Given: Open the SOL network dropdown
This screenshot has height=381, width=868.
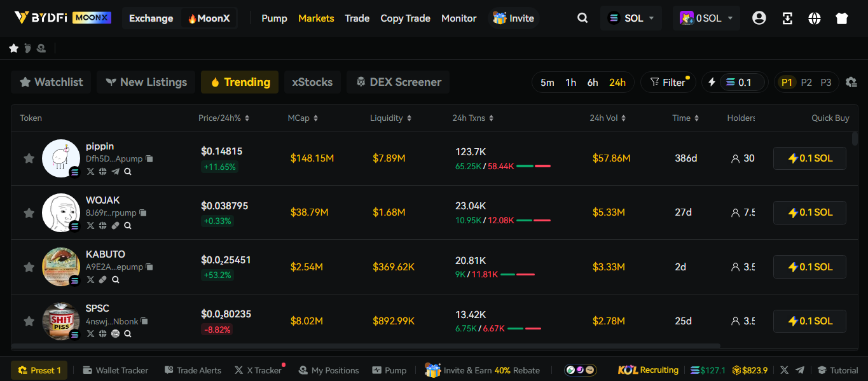Looking at the screenshot, I should click(x=631, y=18).
